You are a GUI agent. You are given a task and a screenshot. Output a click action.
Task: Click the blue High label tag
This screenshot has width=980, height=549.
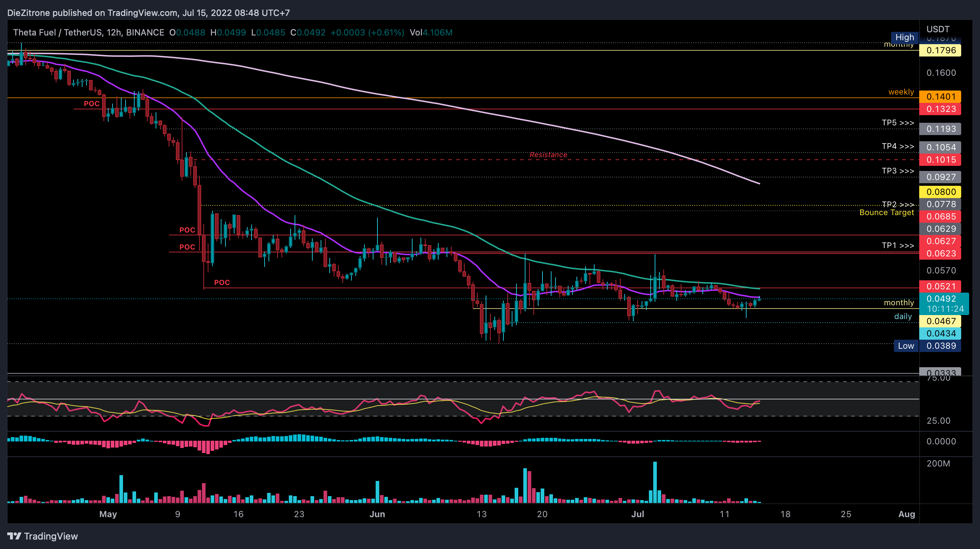[x=904, y=37]
